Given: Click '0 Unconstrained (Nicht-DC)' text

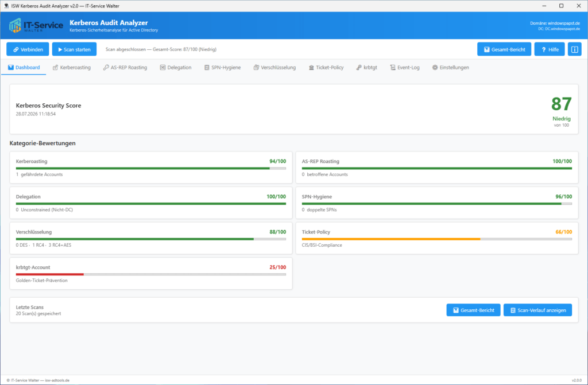Looking at the screenshot, I should (x=44, y=209).
